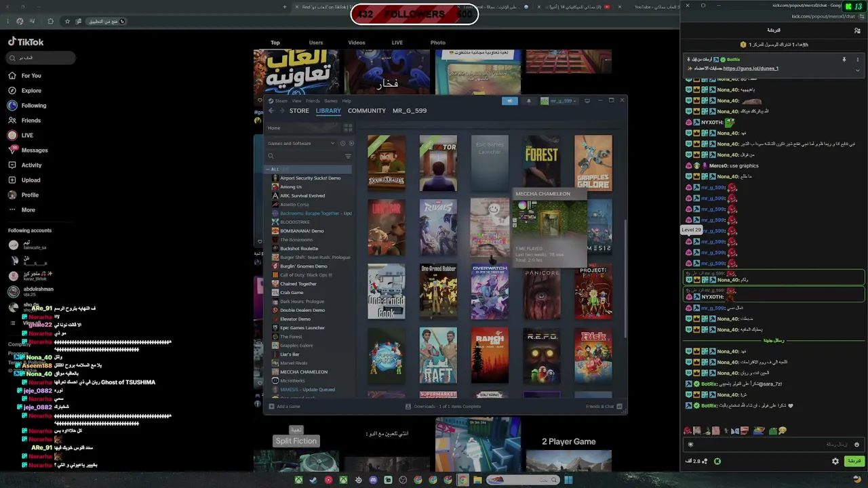Select Liar's Bar in the game list
This screenshot has height=488, width=868.
click(x=290, y=354)
